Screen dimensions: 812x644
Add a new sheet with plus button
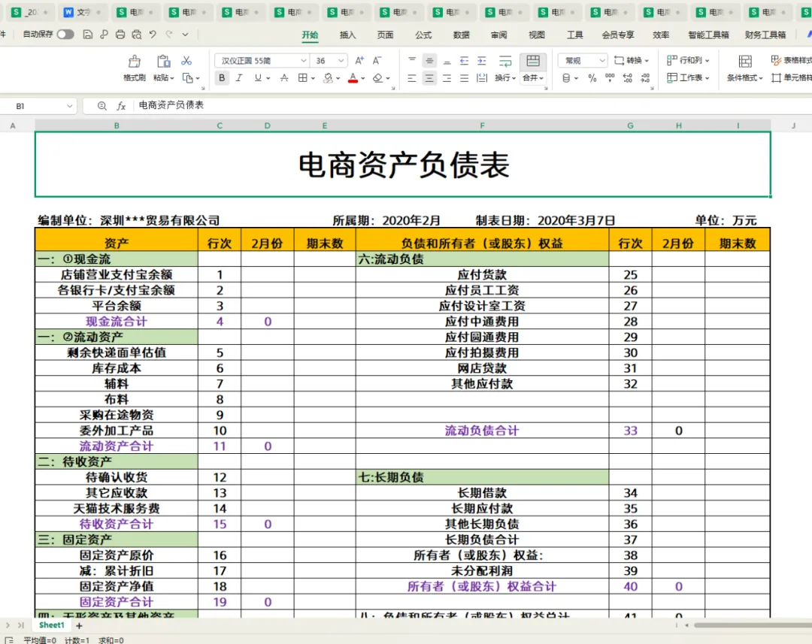click(x=79, y=626)
